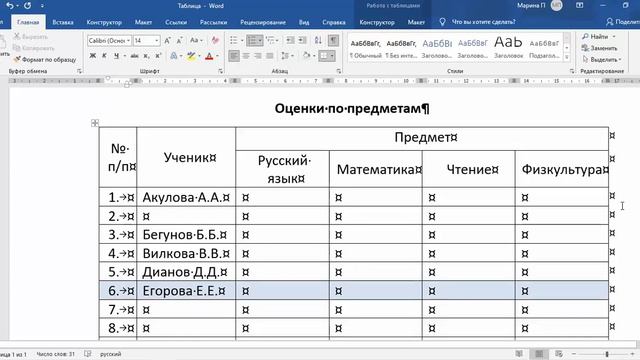Open the Ссылки tab

(x=176, y=22)
